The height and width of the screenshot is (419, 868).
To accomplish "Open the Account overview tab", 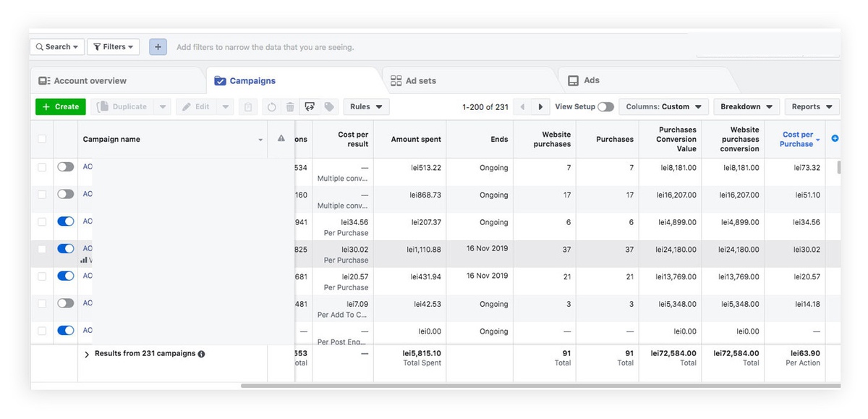I will tap(90, 81).
